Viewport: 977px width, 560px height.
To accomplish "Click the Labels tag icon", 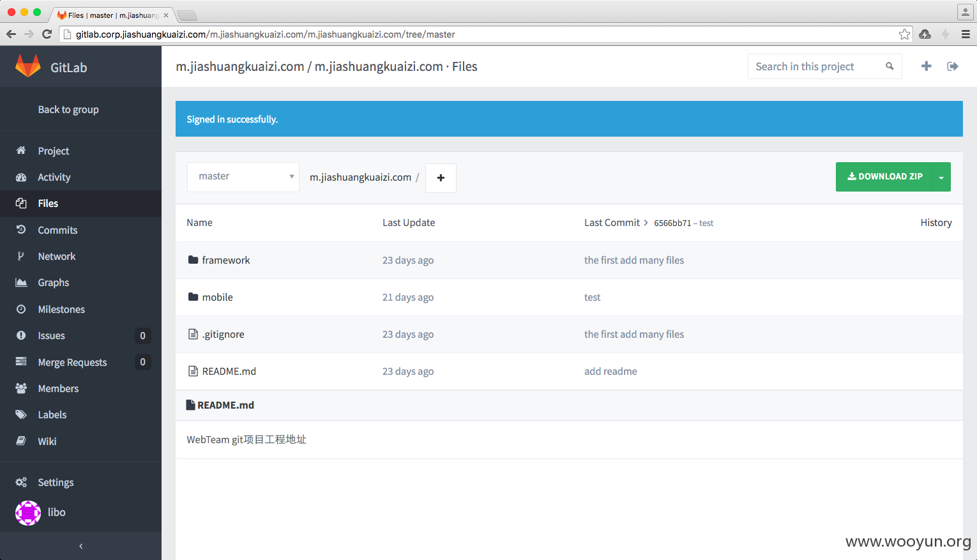I will click(21, 414).
